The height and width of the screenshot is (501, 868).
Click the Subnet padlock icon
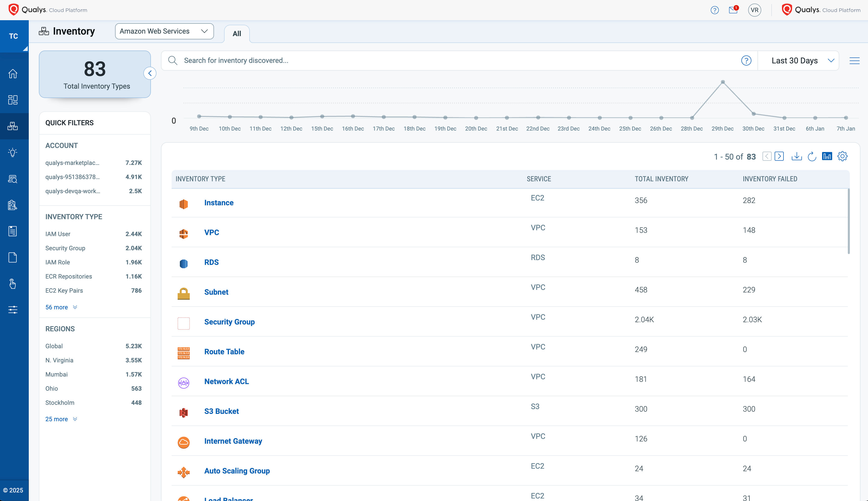[x=184, y=293]
